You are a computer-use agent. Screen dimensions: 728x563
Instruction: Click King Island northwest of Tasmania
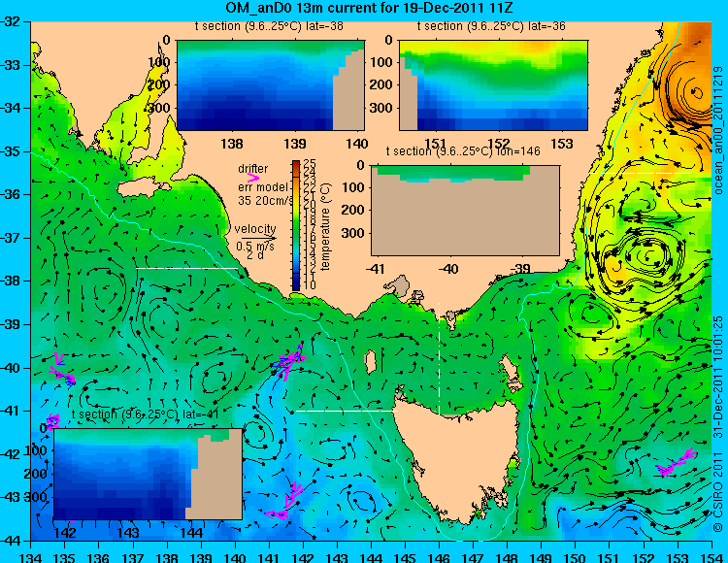[370, 362]
